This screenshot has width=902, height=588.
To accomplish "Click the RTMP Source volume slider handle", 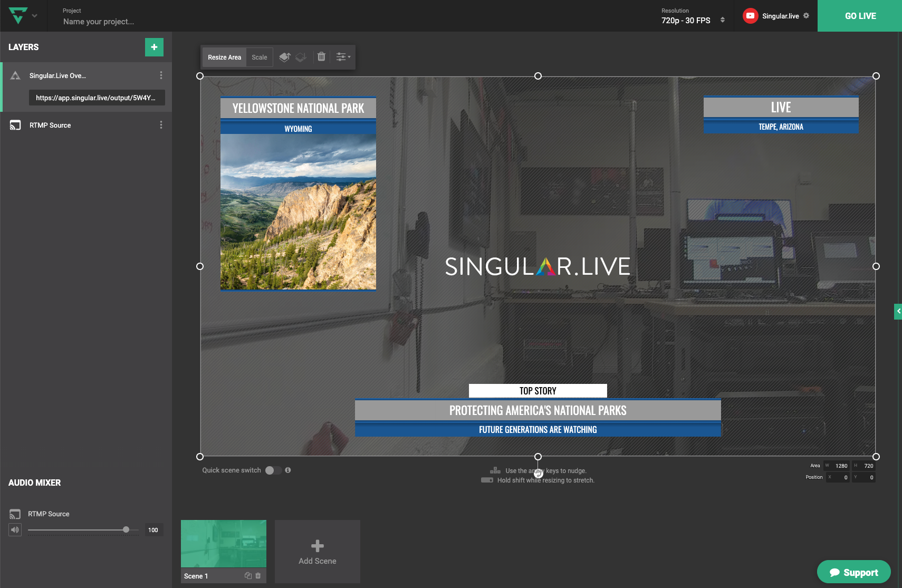I will click(126, 529).
